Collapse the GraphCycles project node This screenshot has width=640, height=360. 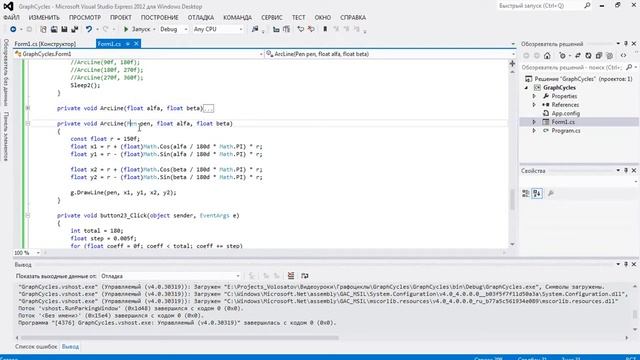[x=527, y=88]
